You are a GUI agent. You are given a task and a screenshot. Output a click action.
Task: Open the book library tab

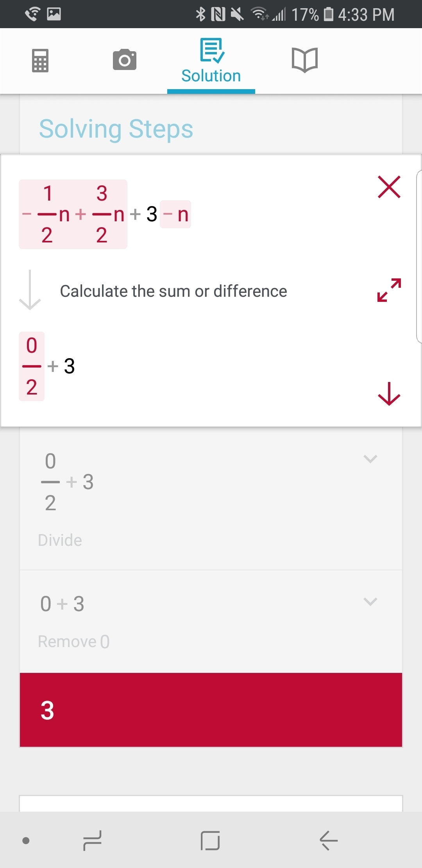click(305, 60)
